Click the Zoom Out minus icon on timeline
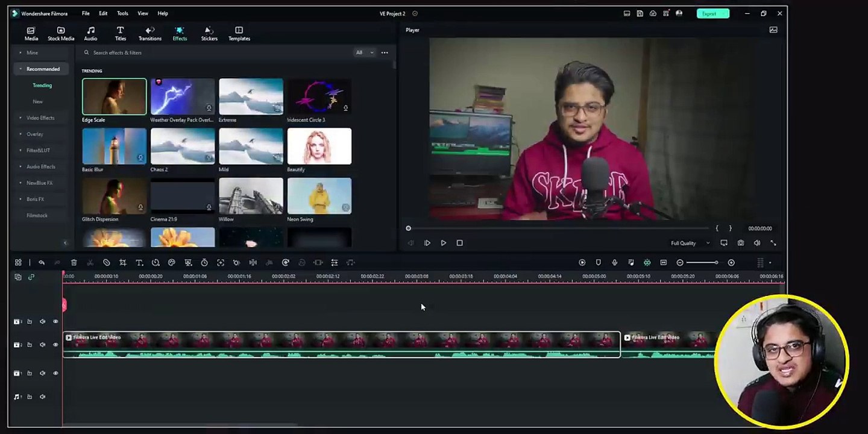Viewport: 868px width, 434px height. (x=680, y=263)
